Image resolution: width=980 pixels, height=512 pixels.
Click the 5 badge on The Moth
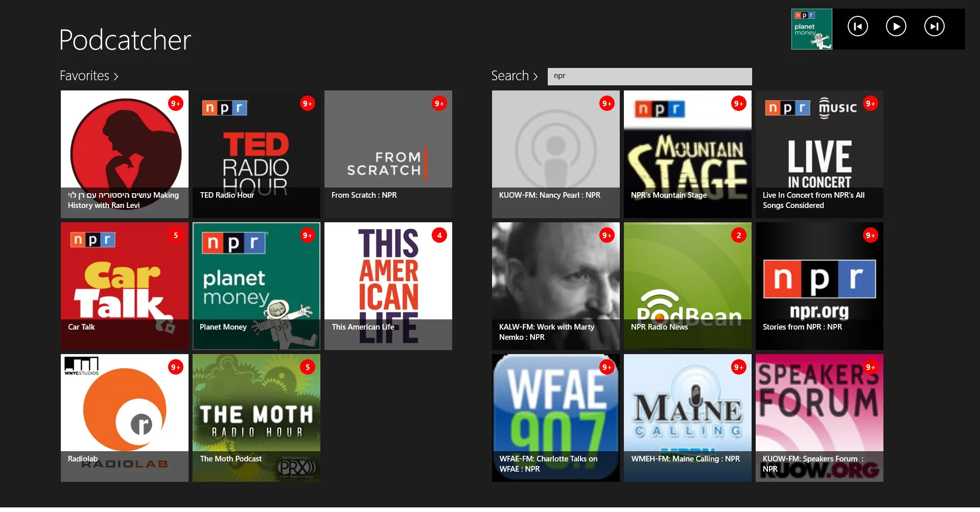coord(308,367)
